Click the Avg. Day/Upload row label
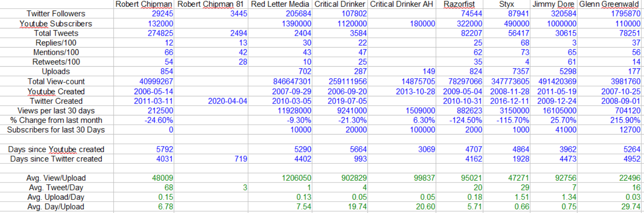This screenshot has width=644, height=213. coord(56,207)
